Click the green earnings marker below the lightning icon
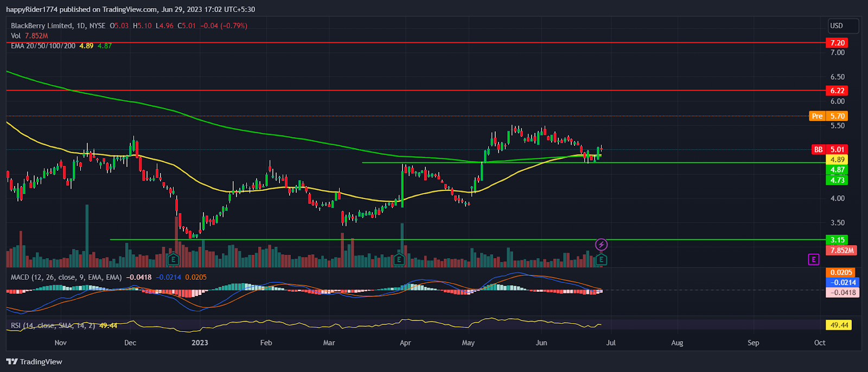 (601, 260)
